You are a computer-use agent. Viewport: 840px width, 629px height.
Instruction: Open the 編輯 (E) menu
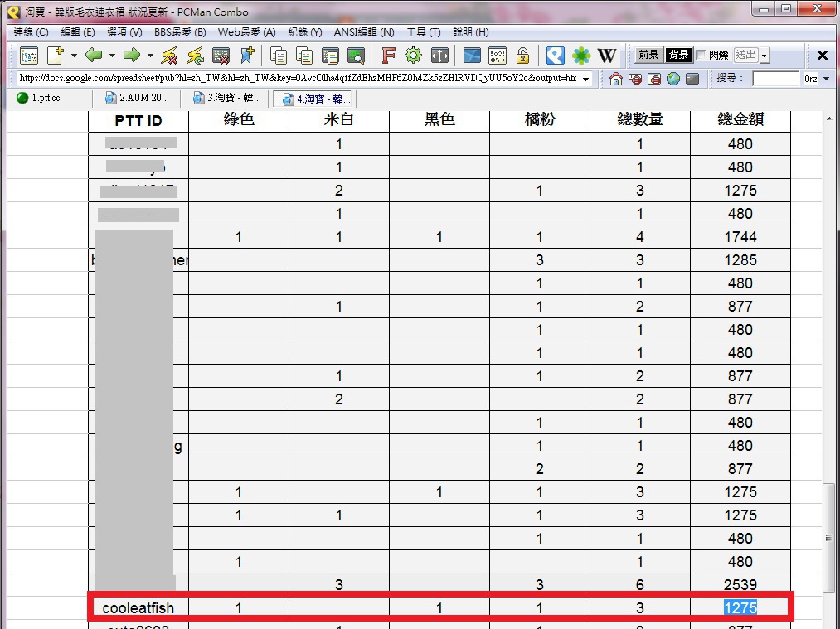pos(78,32)
